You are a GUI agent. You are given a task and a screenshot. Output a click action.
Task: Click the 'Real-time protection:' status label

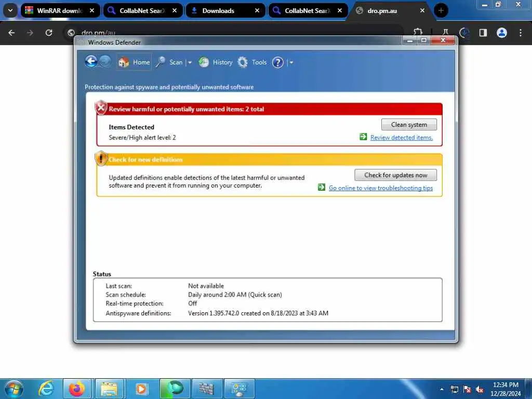coord(135,303)
